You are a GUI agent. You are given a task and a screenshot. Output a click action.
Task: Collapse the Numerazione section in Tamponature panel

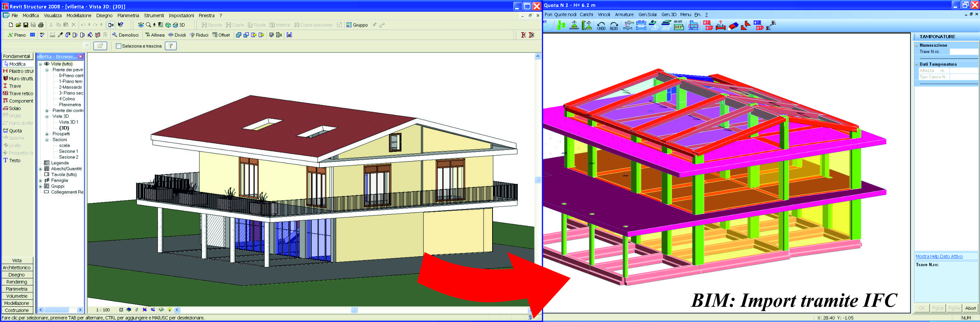[916, 46]
